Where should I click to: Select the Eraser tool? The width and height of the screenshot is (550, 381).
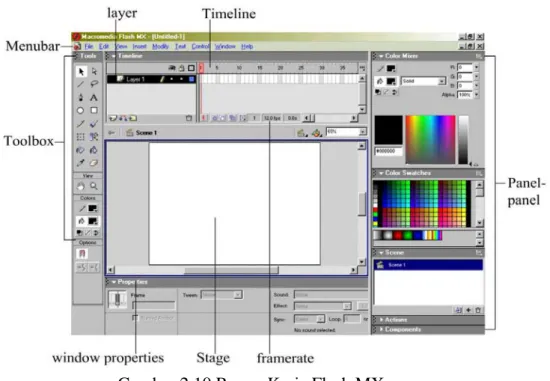coord(94,163)
